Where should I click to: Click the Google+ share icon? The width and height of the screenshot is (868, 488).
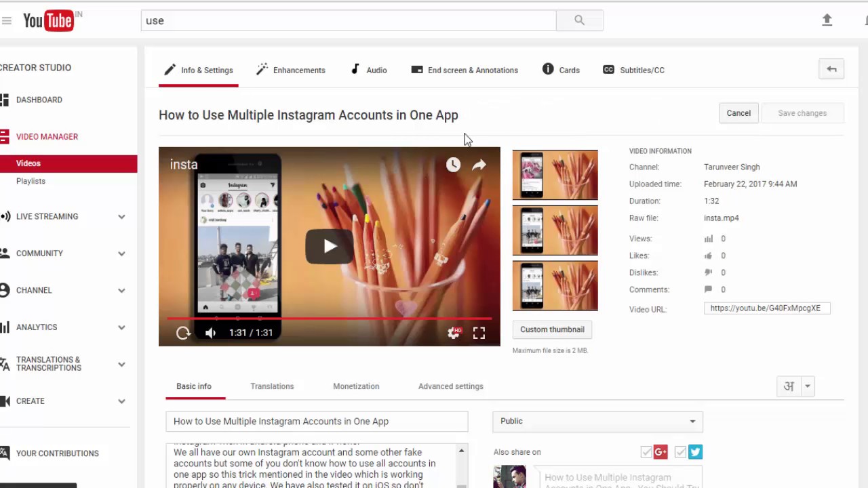coord(660,452)
